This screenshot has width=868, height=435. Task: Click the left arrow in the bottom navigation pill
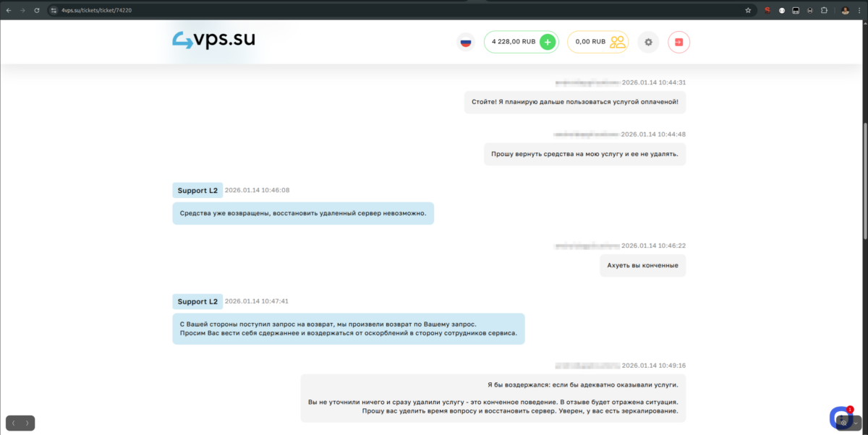coord(13,423)
